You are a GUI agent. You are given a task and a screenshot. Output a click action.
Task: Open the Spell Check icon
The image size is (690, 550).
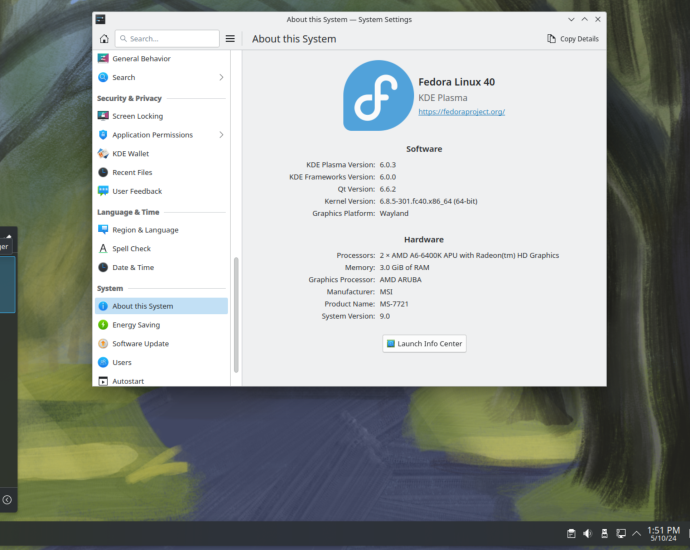[103, 249]
